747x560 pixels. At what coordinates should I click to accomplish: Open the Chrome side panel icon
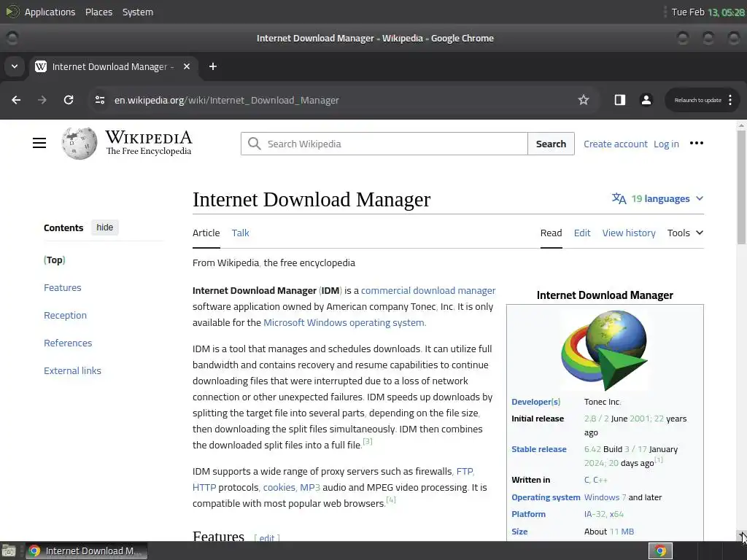pyautogui.click(x=620, y=100)
